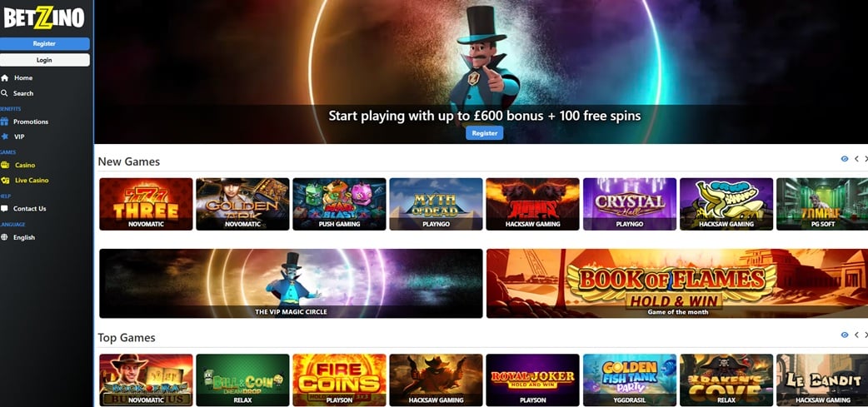Screen dimensions: 868x407
Task: Toggle eye icon beside New Games
Action: tap(844, 159)
